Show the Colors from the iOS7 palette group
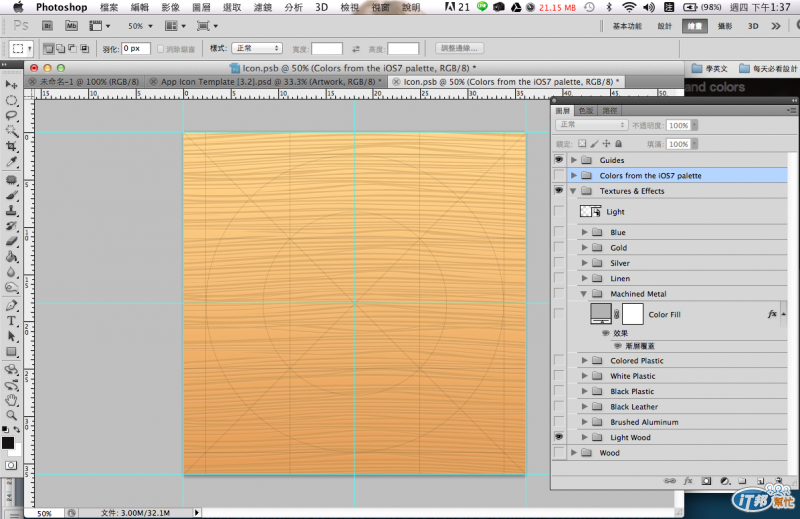This screenshot has width=800, height=519. pos(559,175)
